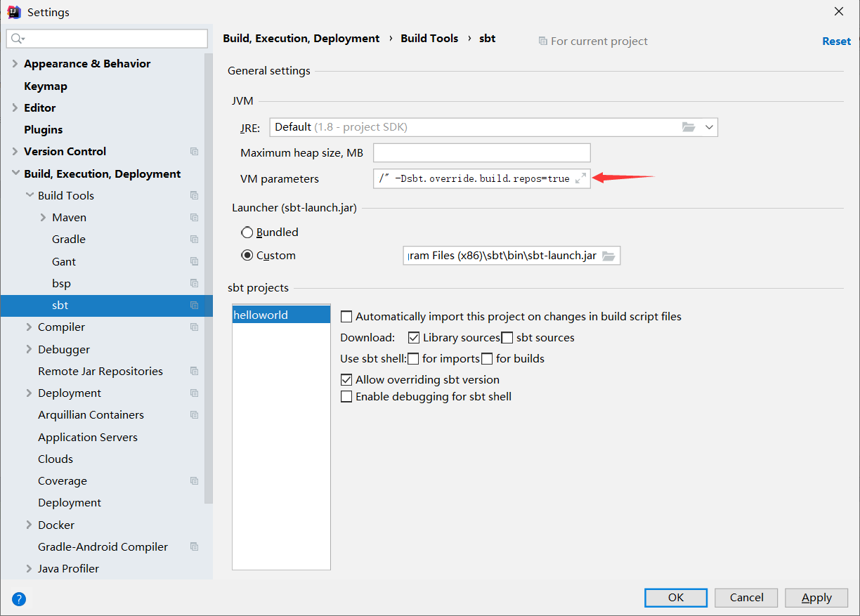
Task: Click project-level icon next to Build Tools
Action: coord(195,196)
